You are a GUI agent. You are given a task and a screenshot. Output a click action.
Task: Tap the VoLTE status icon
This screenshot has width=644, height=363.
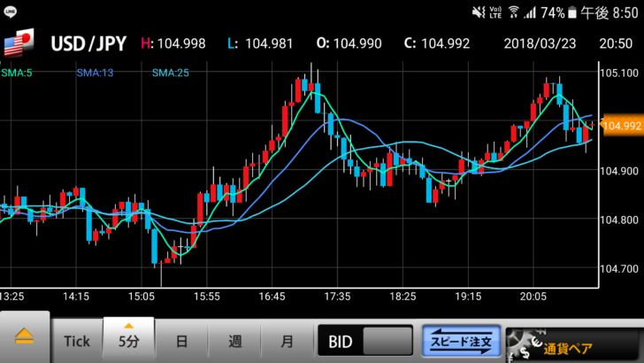496,12
